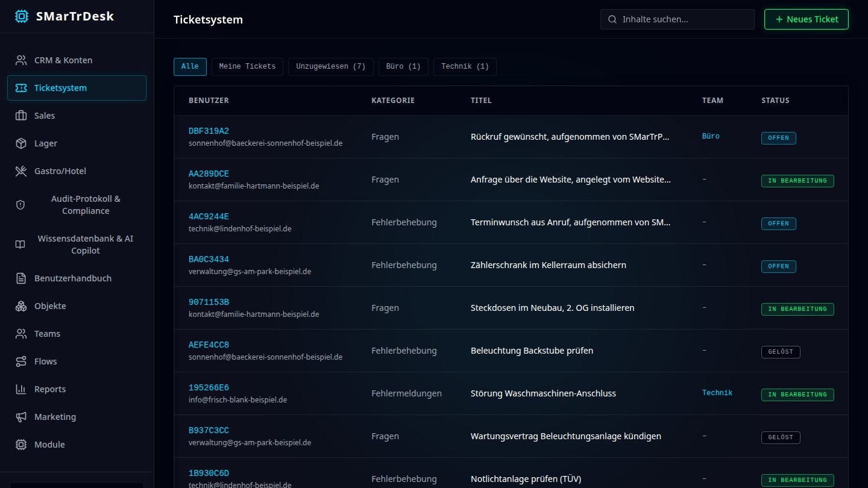Click the Benutzerhandbuch document icon
The width and height of the screenshot is (868, 488).
tap(21, 278)
